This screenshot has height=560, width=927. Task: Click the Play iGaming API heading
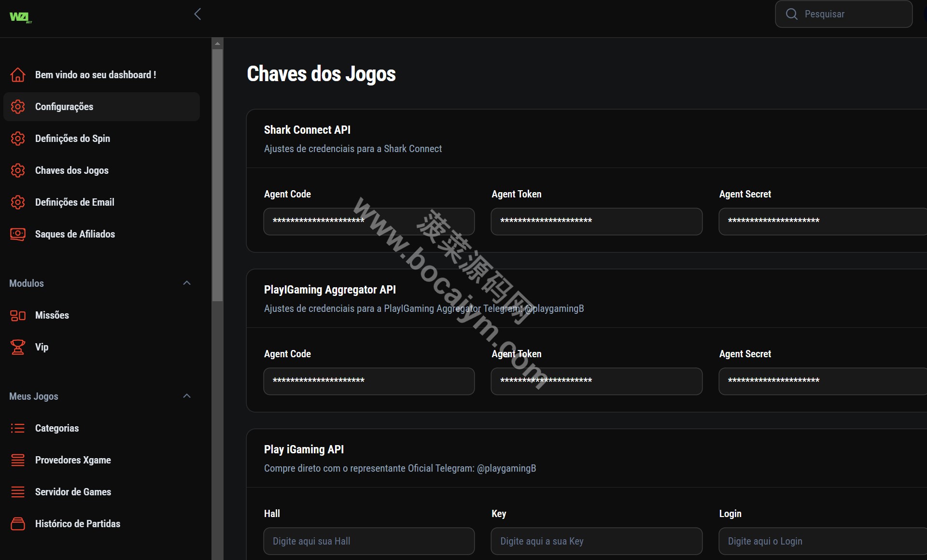304,449
